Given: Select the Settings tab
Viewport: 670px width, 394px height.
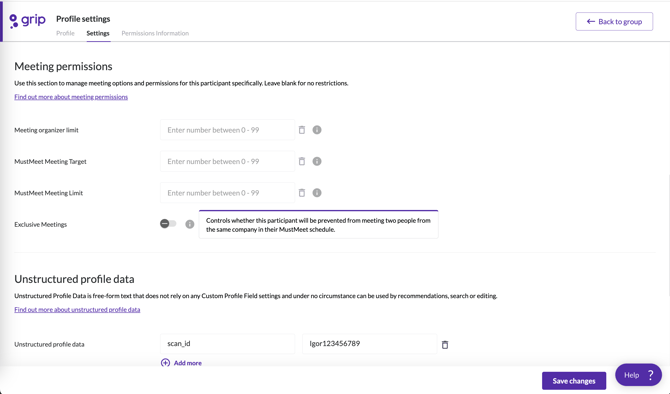Looking at the screenshot, I should coord(98,33).
